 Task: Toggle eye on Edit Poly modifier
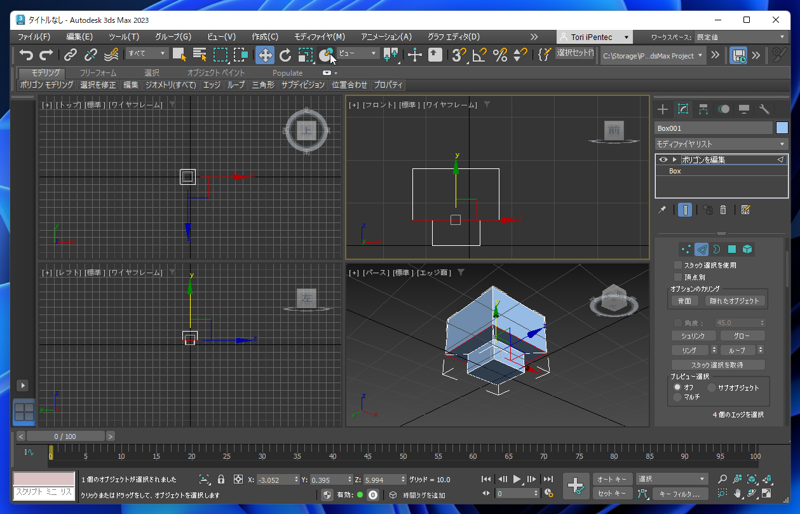663,160
